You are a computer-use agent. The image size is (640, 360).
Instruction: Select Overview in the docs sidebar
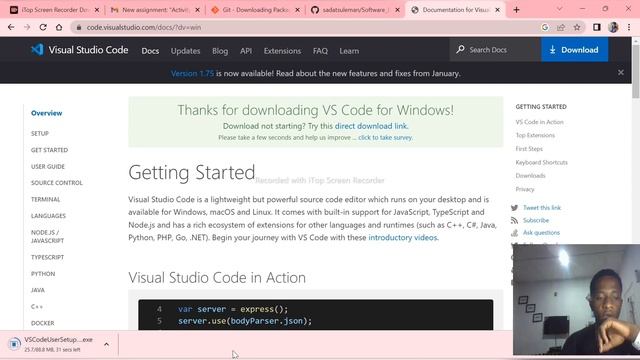(x=47, y=113)
